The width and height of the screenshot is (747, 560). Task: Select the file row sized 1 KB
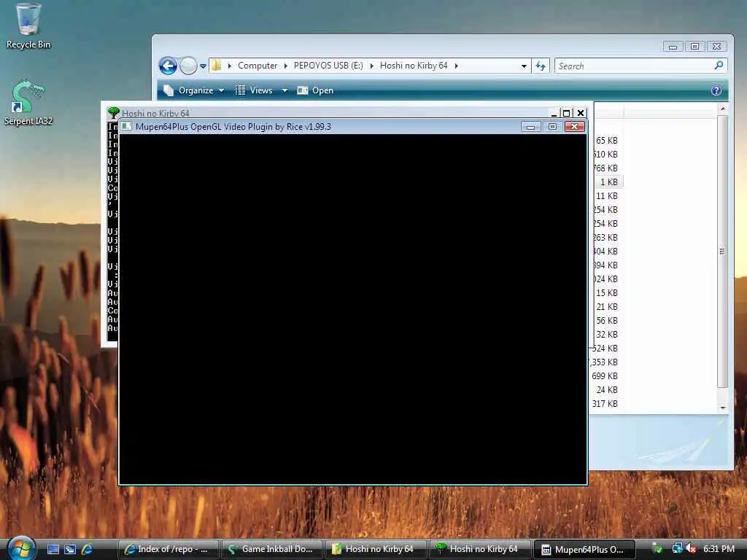tap(608, 182)
